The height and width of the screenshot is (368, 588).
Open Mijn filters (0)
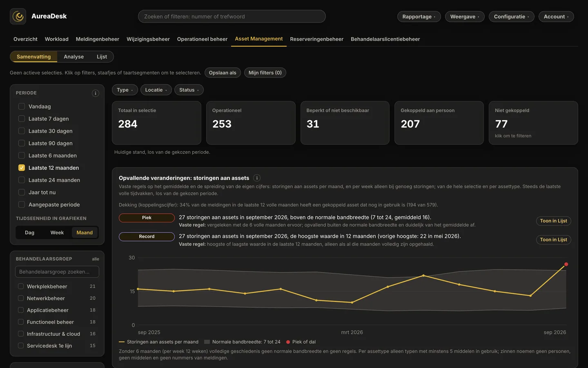click(265, 73)
